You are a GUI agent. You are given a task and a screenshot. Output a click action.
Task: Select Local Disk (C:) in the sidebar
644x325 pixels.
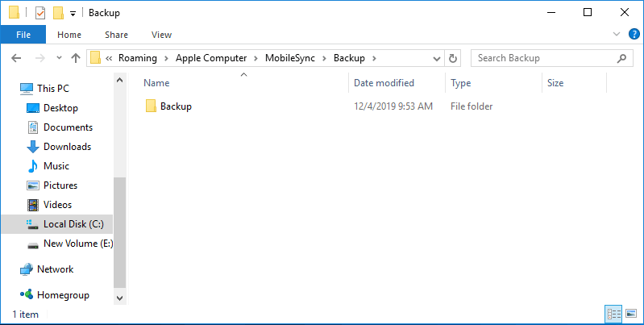point(67,224)
